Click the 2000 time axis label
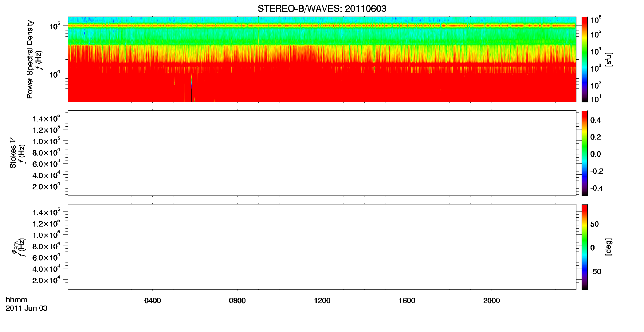This screenshot has width=644, height=332. tap(492, 301)
